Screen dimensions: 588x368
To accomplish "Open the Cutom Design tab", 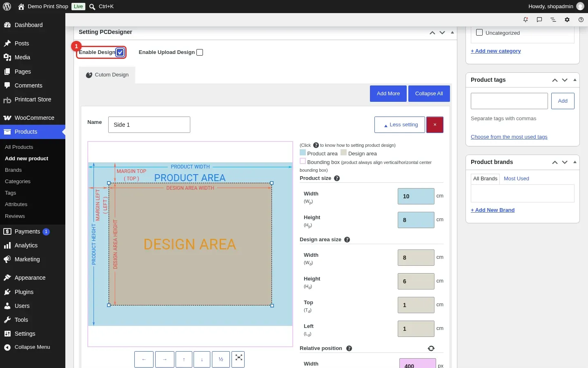I will click(107, 75).
